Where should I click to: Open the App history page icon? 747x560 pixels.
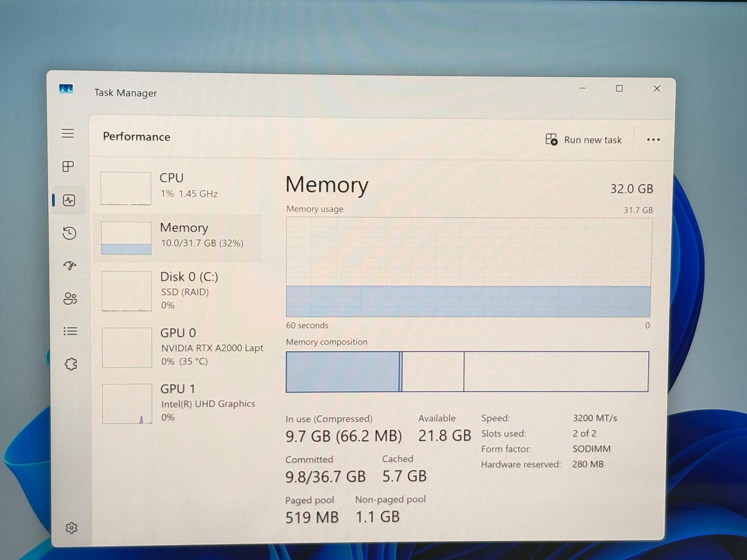pyautogui.click(x=70, y=233)
